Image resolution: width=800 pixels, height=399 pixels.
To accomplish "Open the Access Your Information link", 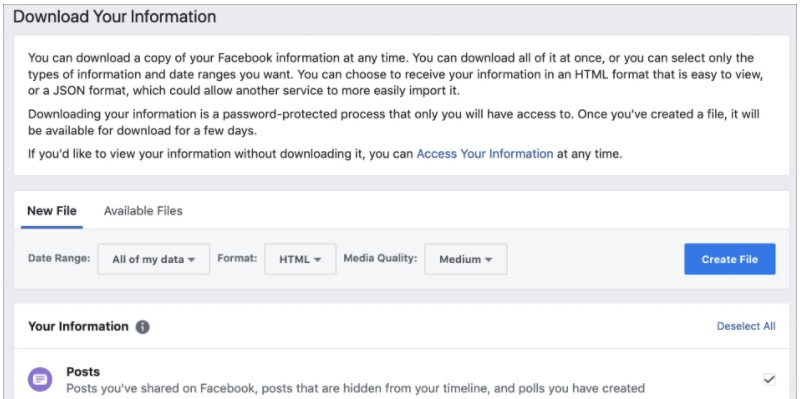I will 485,154.
